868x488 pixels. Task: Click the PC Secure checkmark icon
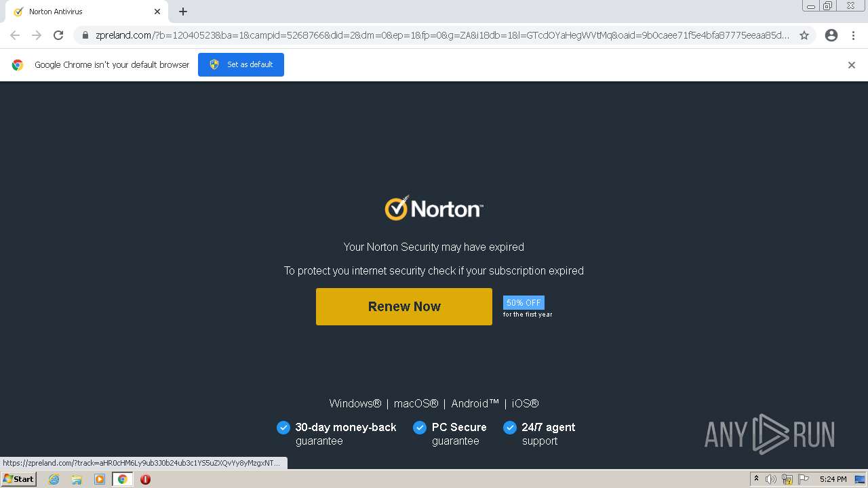(420, 427)
